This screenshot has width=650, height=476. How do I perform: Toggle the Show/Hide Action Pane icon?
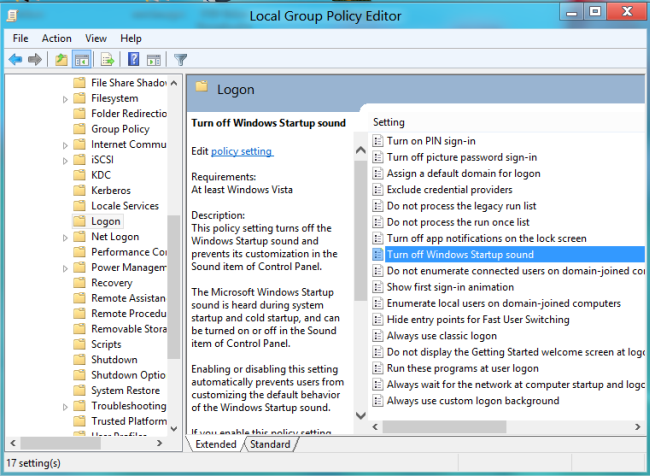pos(154,60)
